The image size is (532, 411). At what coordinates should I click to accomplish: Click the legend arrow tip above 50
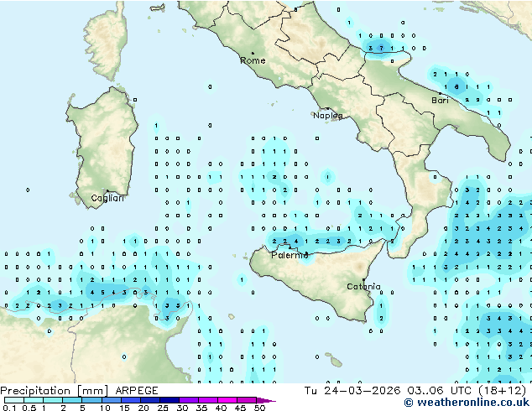coord(266,401)
